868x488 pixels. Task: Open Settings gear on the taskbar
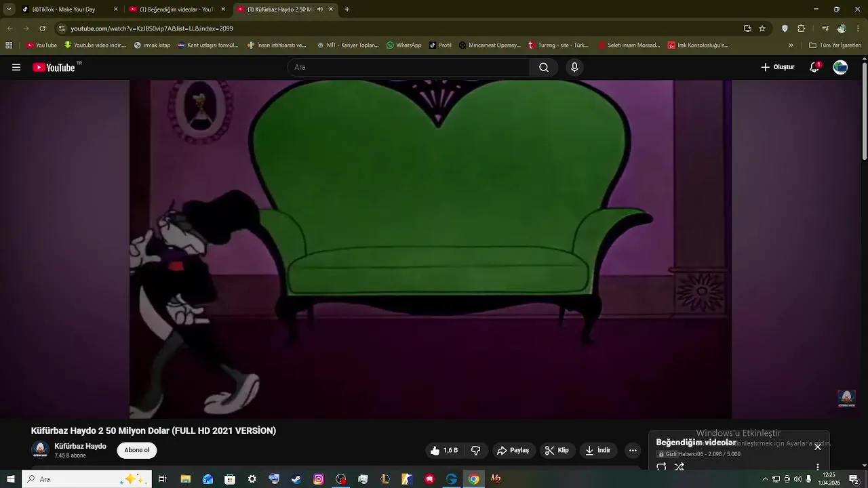pos(252,479)
